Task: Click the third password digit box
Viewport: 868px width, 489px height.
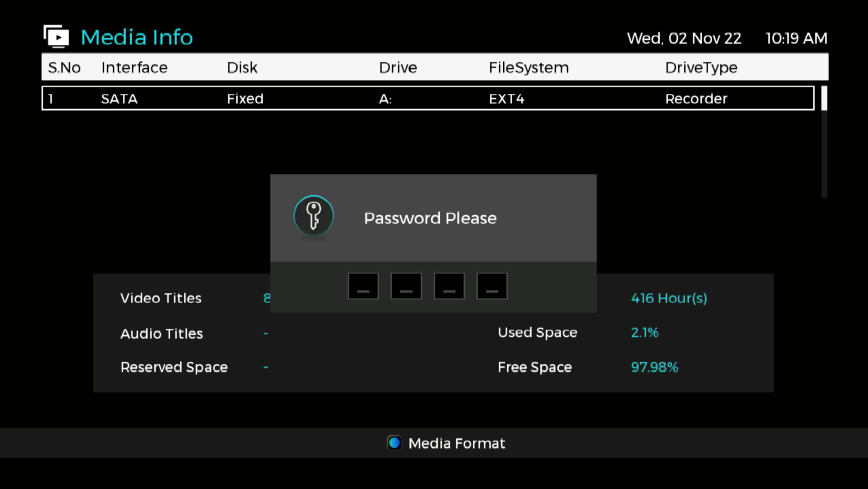Action: pos(449,286)
